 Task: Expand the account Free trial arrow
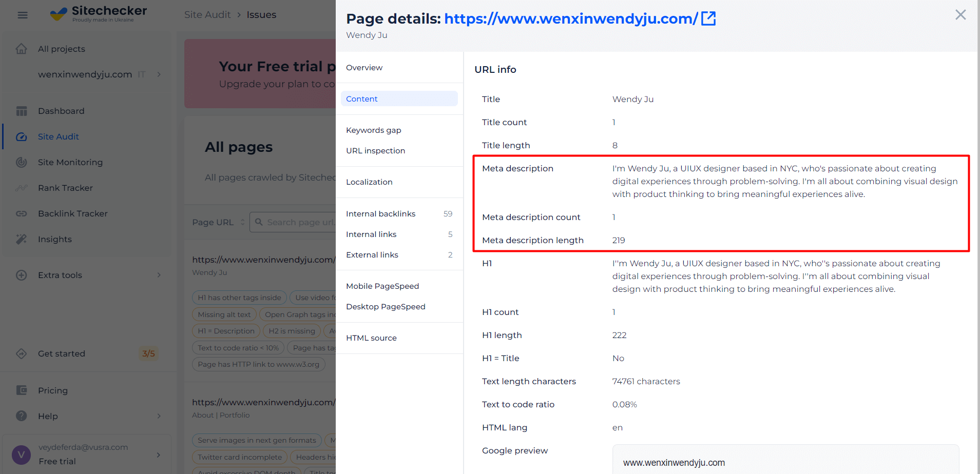pos(159,455)
